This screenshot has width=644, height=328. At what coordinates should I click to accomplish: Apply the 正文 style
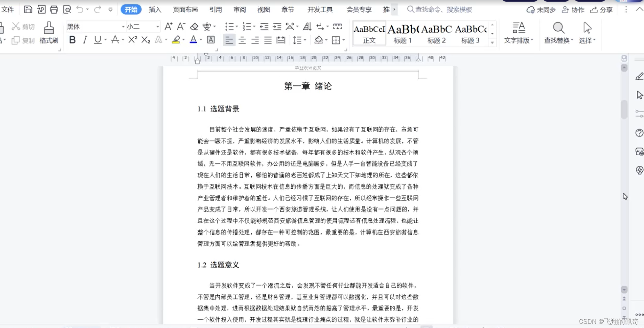[x=369, y=33]
